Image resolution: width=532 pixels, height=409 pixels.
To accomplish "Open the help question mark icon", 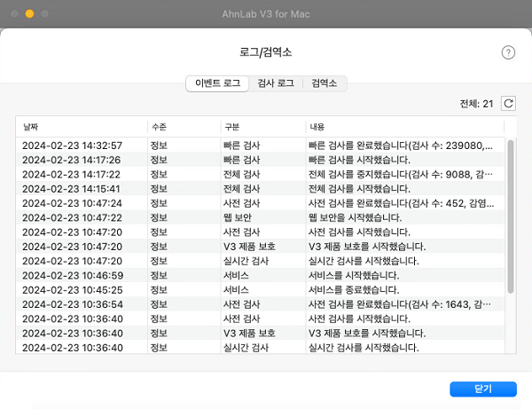I will coord(508,52).
